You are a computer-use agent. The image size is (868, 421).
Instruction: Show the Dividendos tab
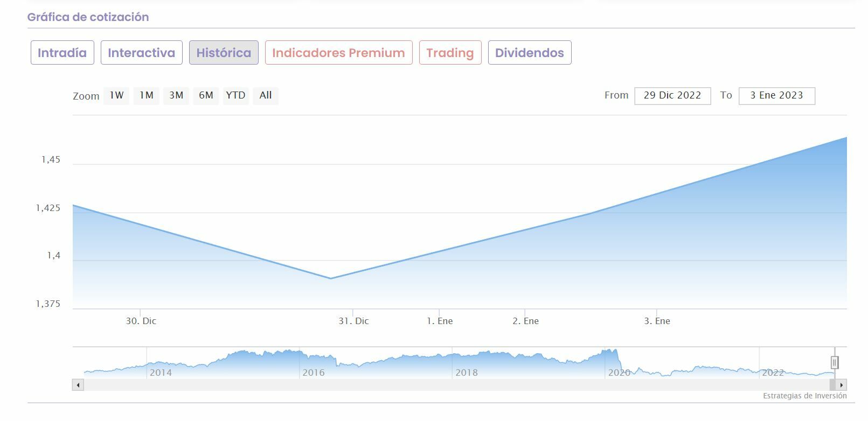(530, 53)
